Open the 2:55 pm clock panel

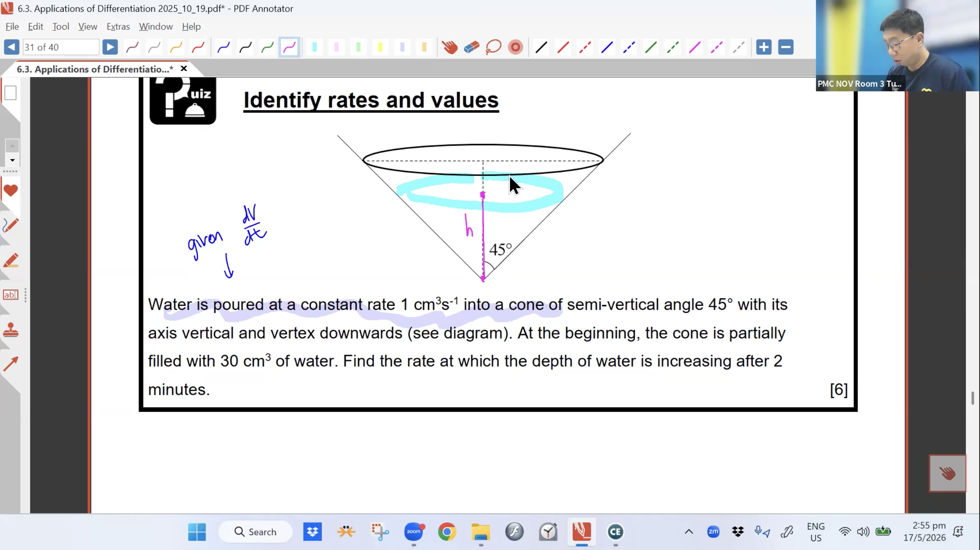(925, 532)
